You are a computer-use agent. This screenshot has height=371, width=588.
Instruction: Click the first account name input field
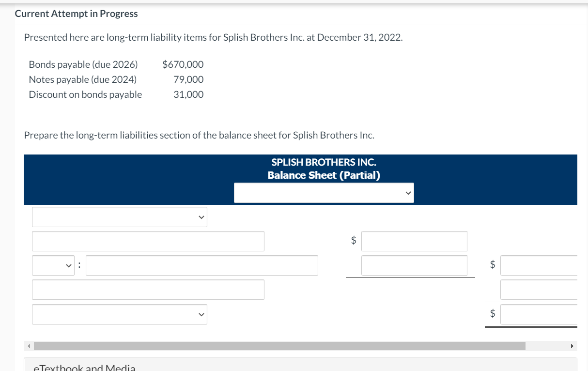pyautogui.click(x=148, y=241)
